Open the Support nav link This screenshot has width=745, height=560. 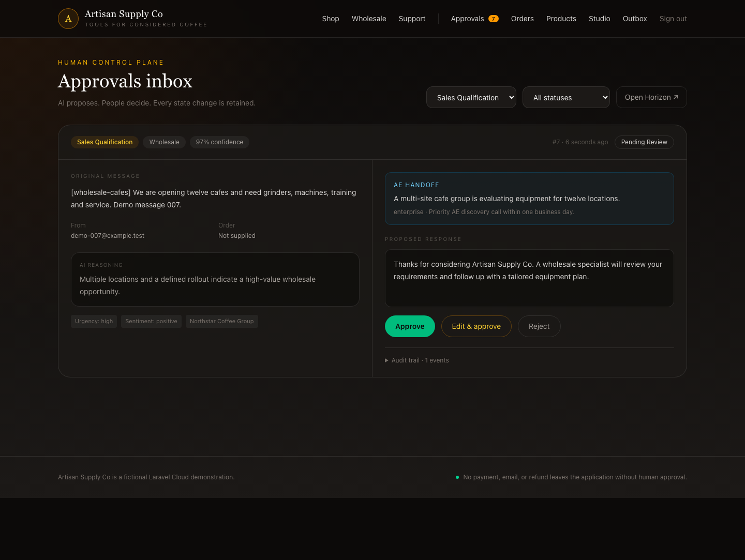pyautogui.click(x=412, y=19)
